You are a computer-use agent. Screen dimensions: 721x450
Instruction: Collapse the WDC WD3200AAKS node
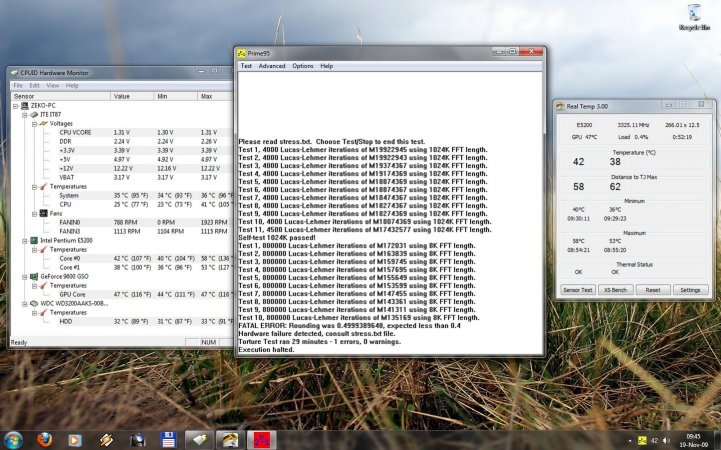(x=25, y=303)
